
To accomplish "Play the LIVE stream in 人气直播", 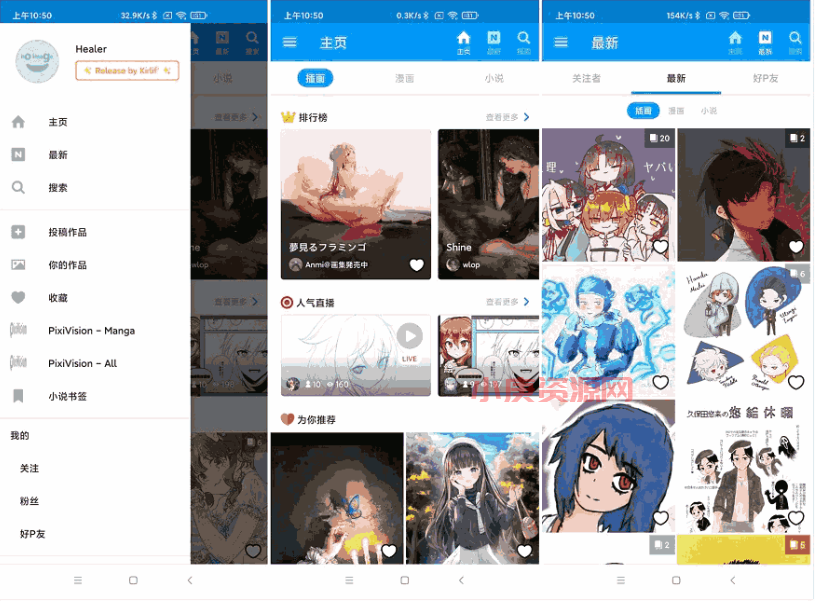I will (x=410, y=336).
